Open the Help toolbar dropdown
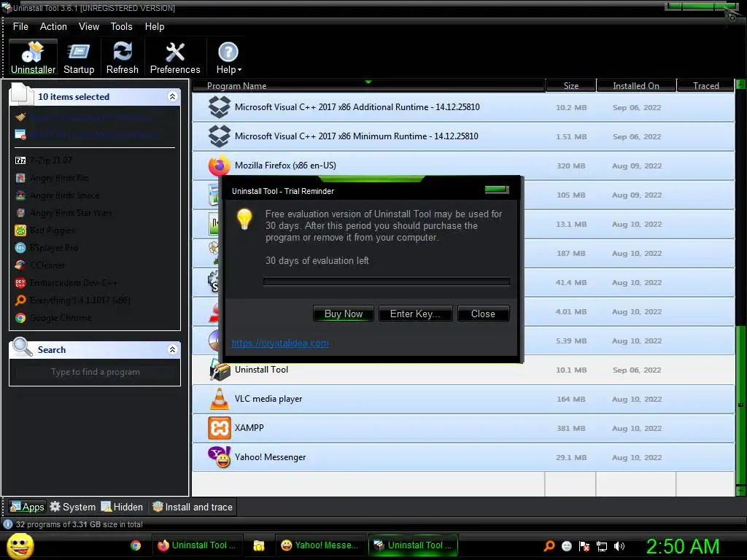The height and width of the screenshot is (560, 747). 228,57
